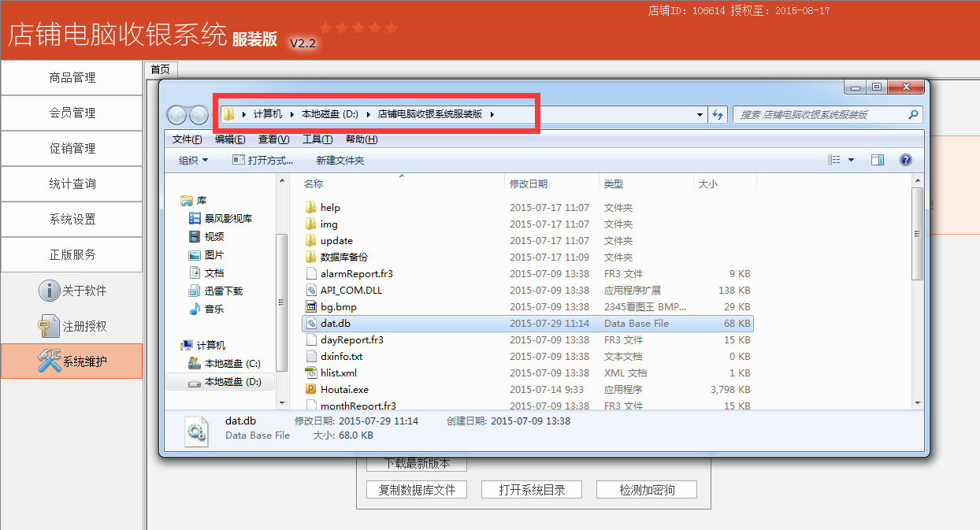This screenshot has height=530, width=980.
Task: Open the 帮助(H) menu
Action: click(x=362, y=139)
